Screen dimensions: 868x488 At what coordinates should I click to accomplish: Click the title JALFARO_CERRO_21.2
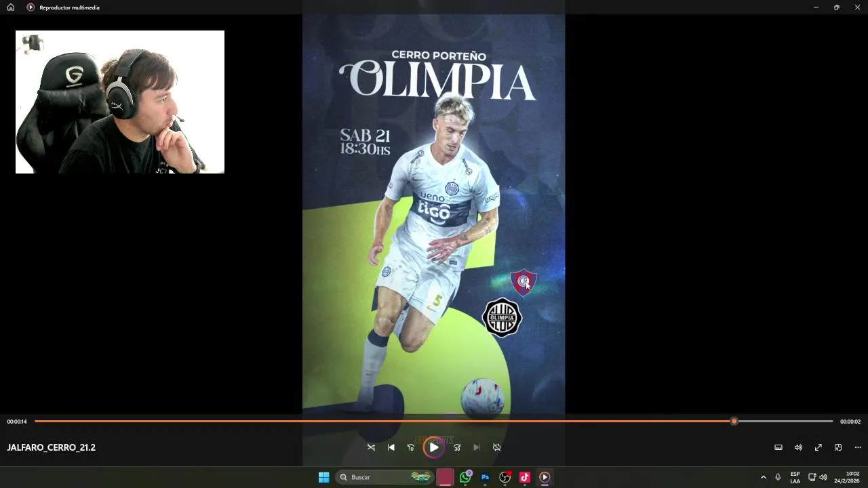pyautogui.click(x=52, y=447)
